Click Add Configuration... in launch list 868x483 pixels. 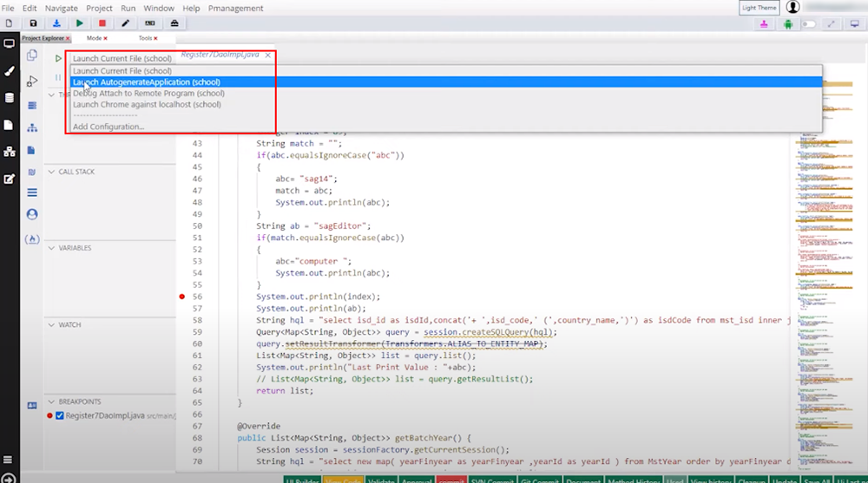pos(108,127)
